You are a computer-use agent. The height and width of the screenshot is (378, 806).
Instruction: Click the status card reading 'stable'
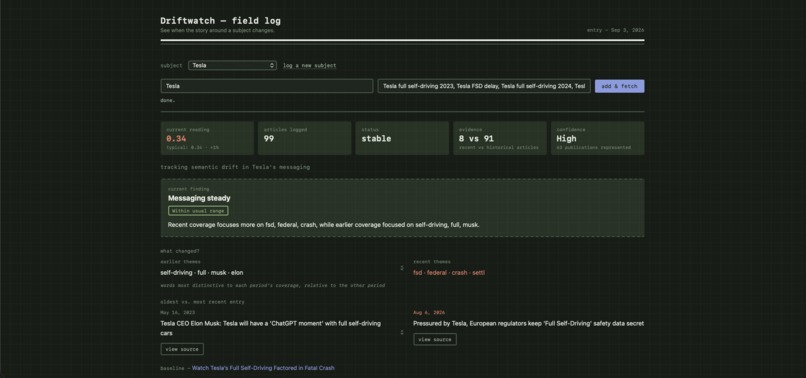tap(402, 138)
